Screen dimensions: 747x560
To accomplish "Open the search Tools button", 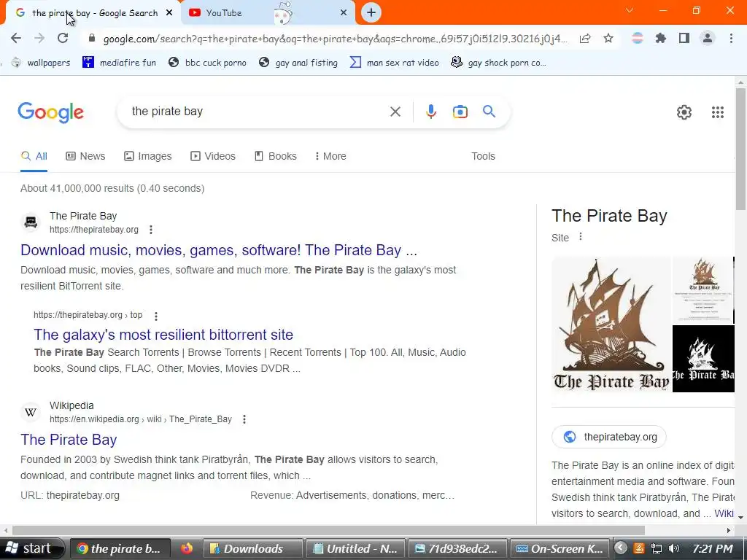I will (483, 156).
